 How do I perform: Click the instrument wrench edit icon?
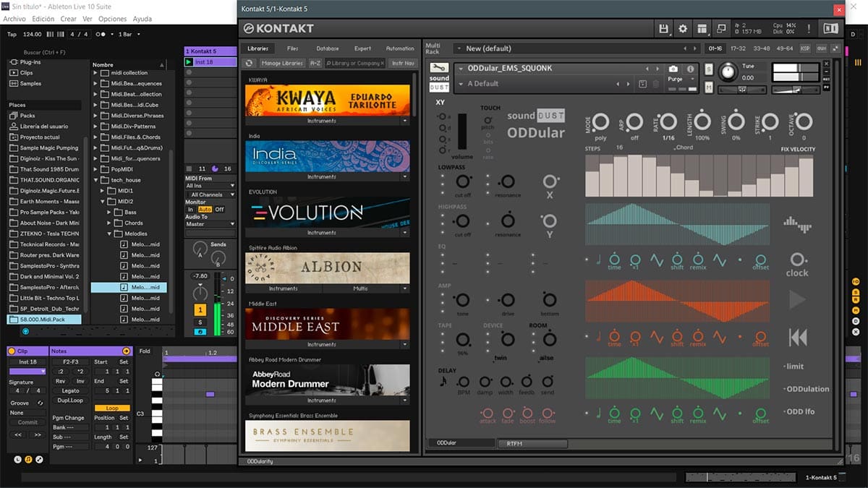[x=439, y=69]
